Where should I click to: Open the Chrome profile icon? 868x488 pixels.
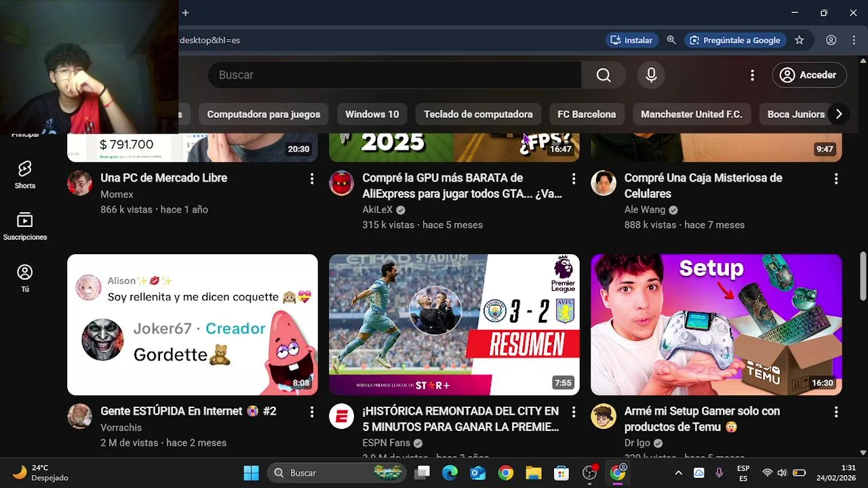click(831, 40)
